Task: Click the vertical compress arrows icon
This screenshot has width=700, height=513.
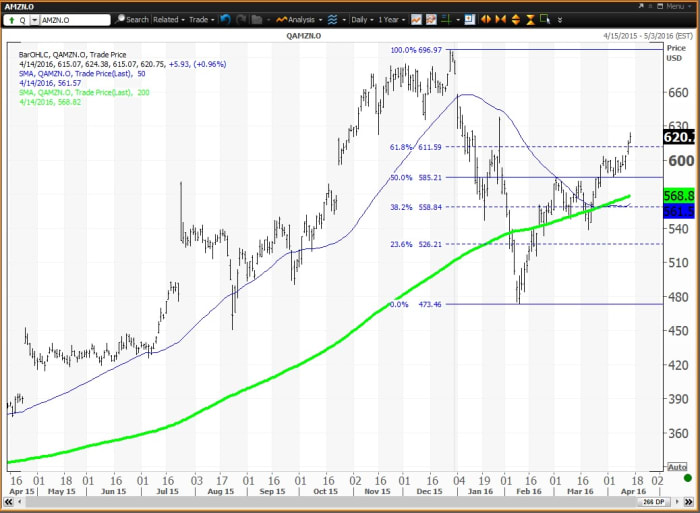Action: coord(529,19)
